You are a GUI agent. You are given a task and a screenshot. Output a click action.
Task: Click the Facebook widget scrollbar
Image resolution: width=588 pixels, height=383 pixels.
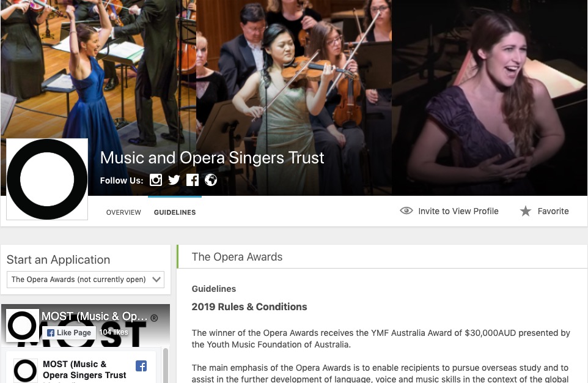tap(166, 365)
